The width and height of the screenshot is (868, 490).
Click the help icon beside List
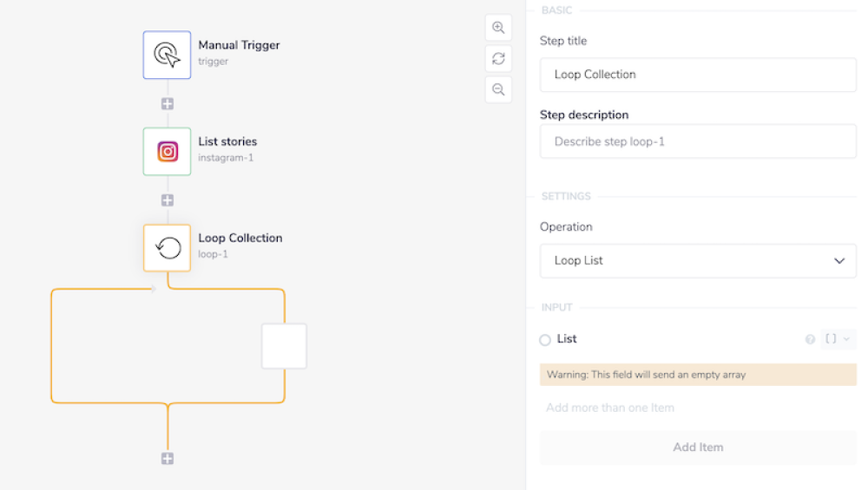[x=810, y=339]
